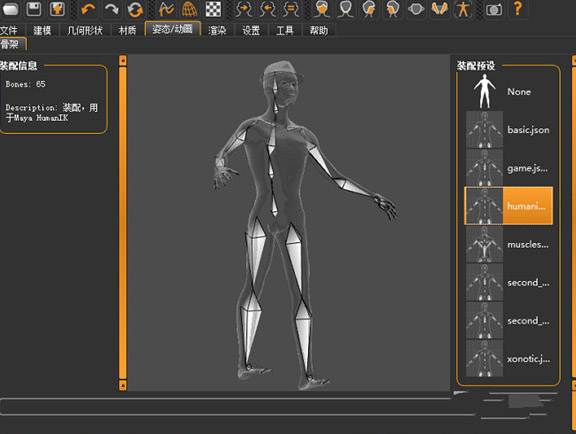
Task: Click the reset refresh arrows icon
Action: (135, 9)
